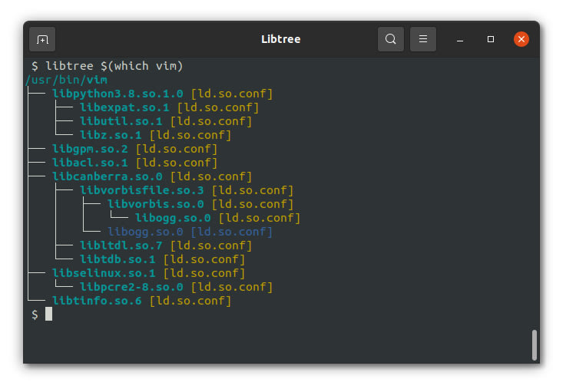Select the libcanberra.so.0 library
Image resolution: width=566 pixels, height=392 pixels.
107,176
